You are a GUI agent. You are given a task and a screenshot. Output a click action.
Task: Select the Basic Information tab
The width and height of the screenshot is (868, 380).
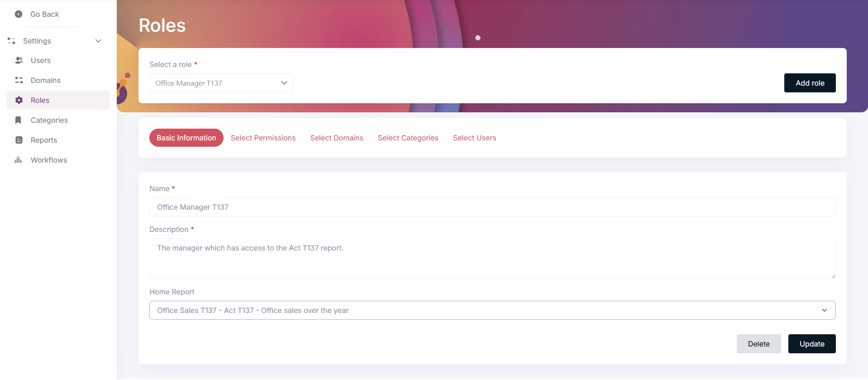click(186, 138)
